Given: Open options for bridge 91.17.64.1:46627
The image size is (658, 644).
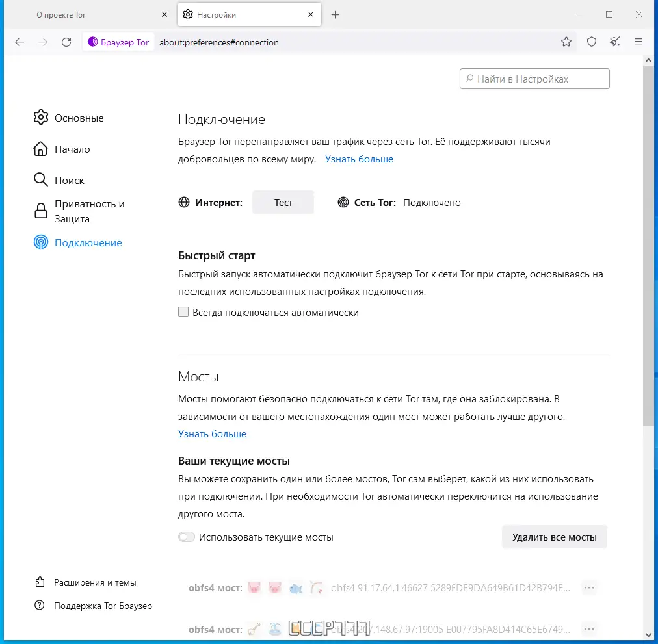Looking at the screenshot, I should [x=589, y=587].
